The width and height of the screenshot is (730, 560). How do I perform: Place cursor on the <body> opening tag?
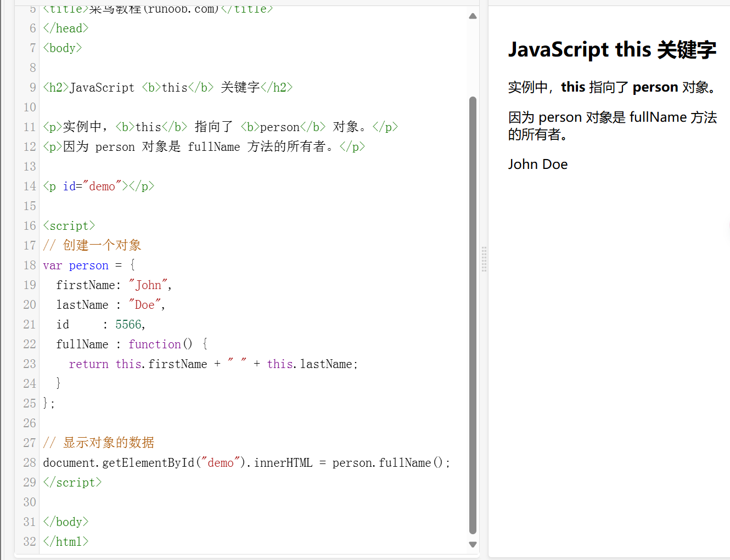point(63,48)
